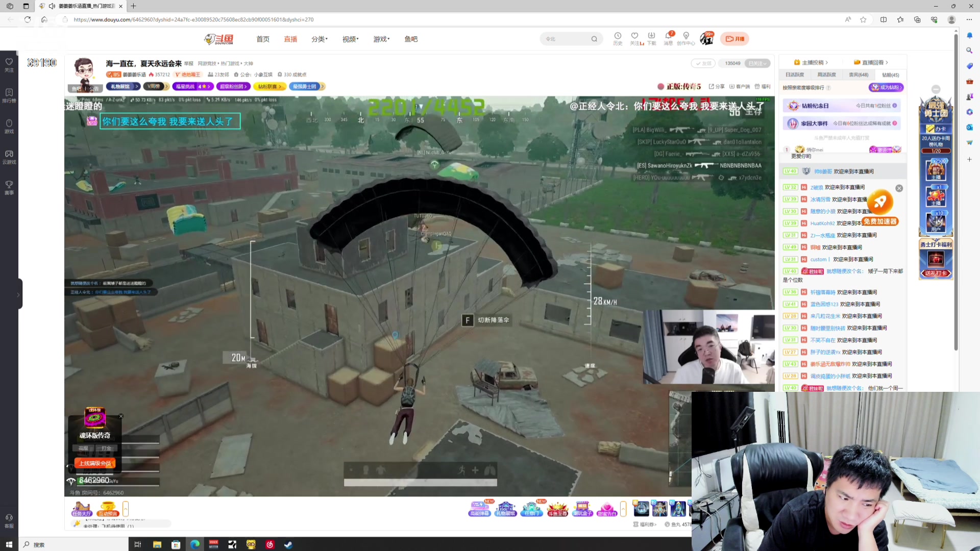Open the 关注 heart follow list
This screenshot has height=551, width=980.
click(x=635, y=39)
